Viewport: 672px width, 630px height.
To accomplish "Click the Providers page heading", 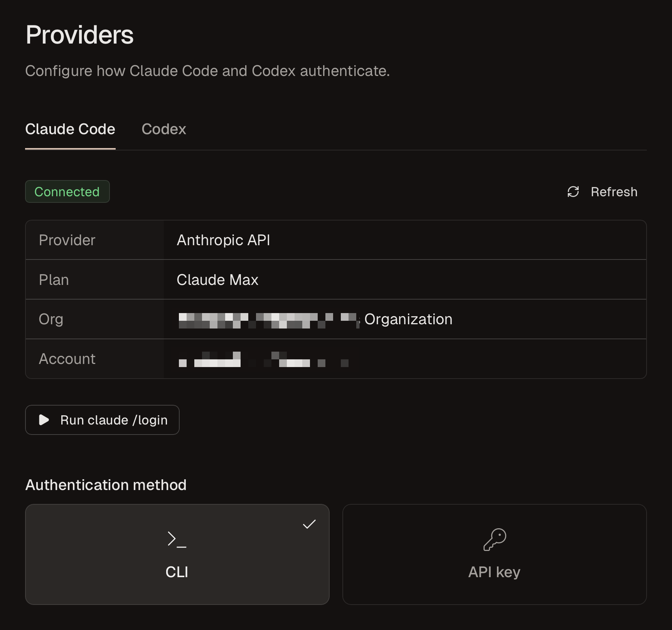I will (80, 35).
